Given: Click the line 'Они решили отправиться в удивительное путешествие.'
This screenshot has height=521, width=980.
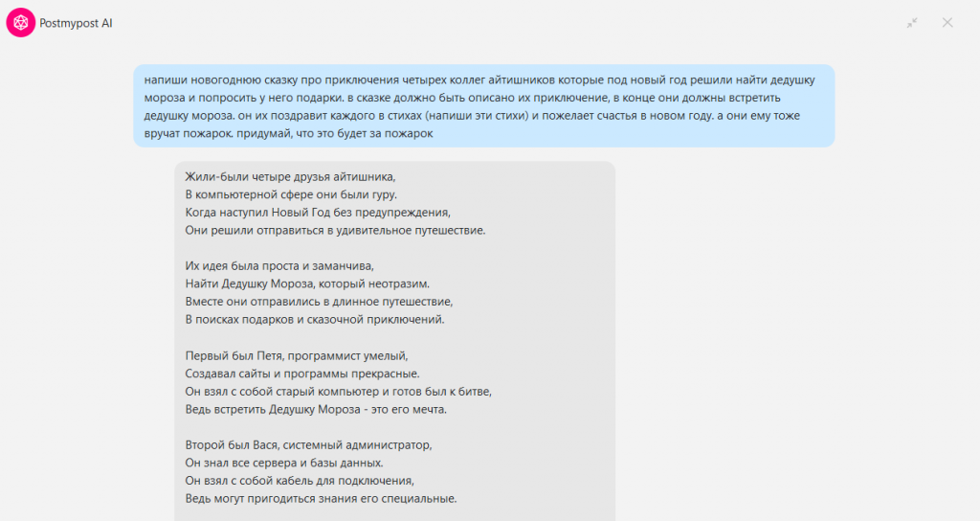Looking at the screenshot, I should (335, 230).
